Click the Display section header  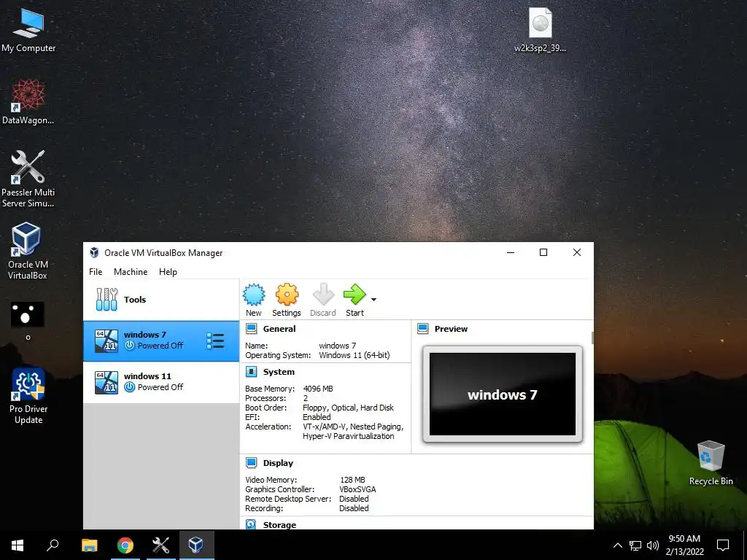click(x=278, y=463)
